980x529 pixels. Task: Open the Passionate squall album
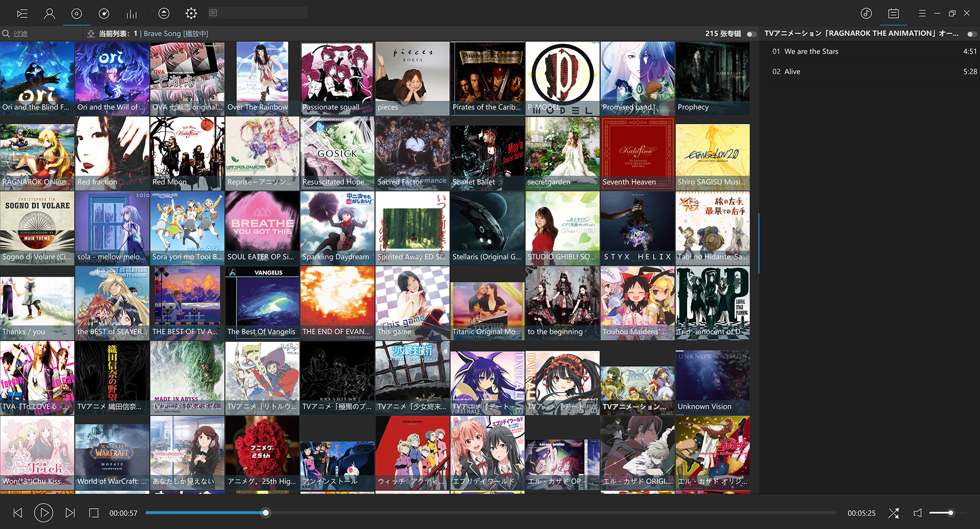337,78
